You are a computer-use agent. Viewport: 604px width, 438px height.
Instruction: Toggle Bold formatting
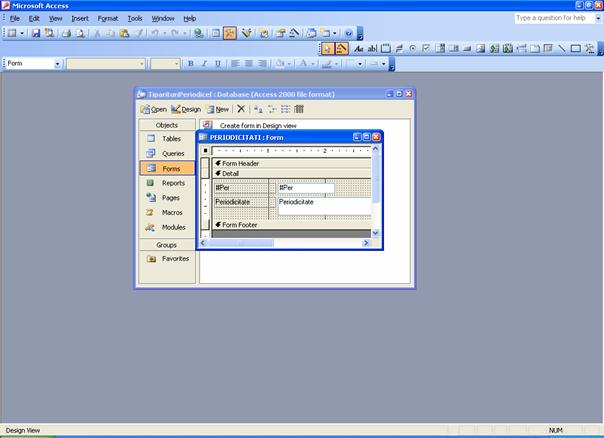point(190,64)
